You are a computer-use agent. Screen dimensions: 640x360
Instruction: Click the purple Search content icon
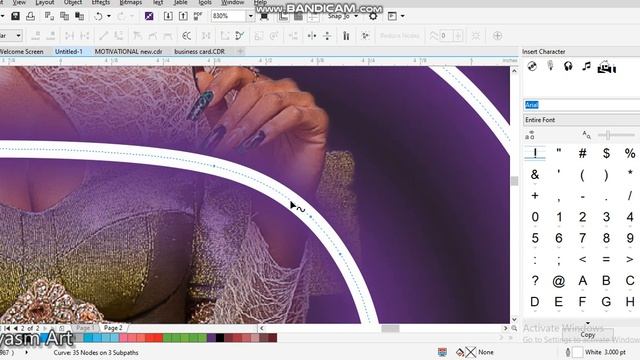point(149,16)
